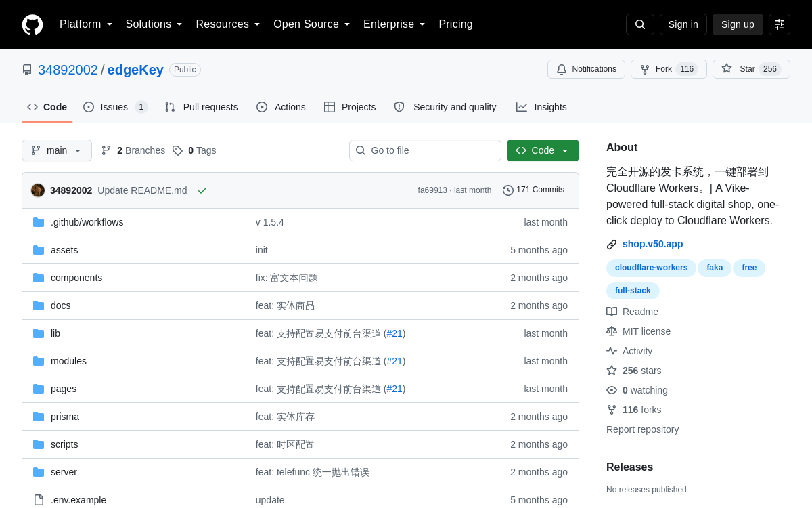Switch to the Issues tab

116,107
